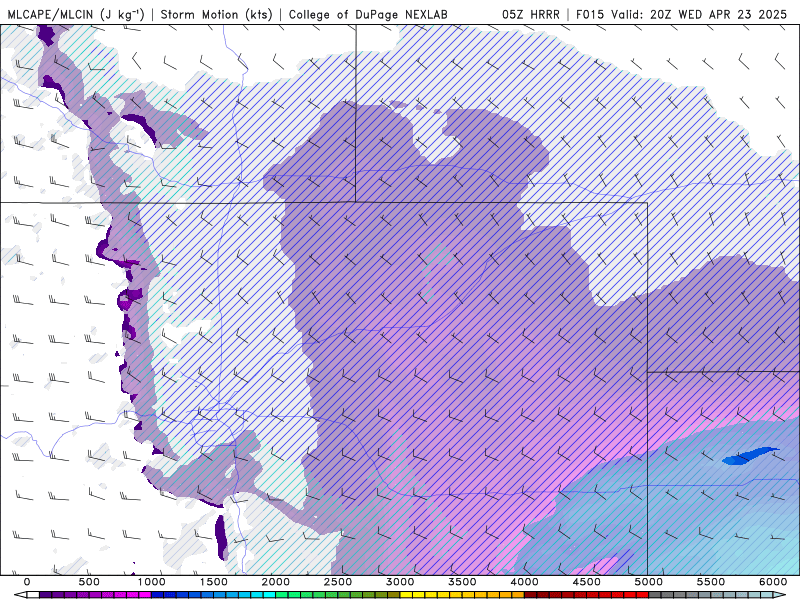Click the College of DuPage NEXLAB text

368,14
